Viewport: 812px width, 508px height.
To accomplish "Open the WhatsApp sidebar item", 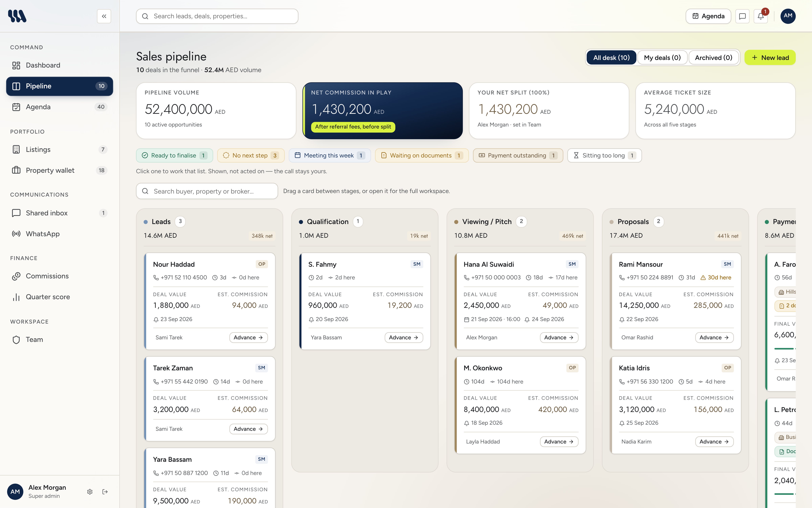I will [60, 234].
